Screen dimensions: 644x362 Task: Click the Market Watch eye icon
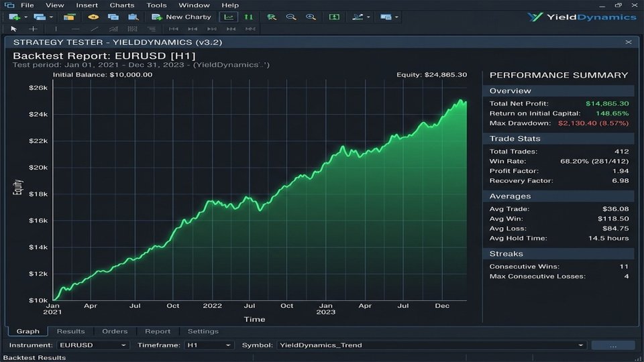coord(93,17)
